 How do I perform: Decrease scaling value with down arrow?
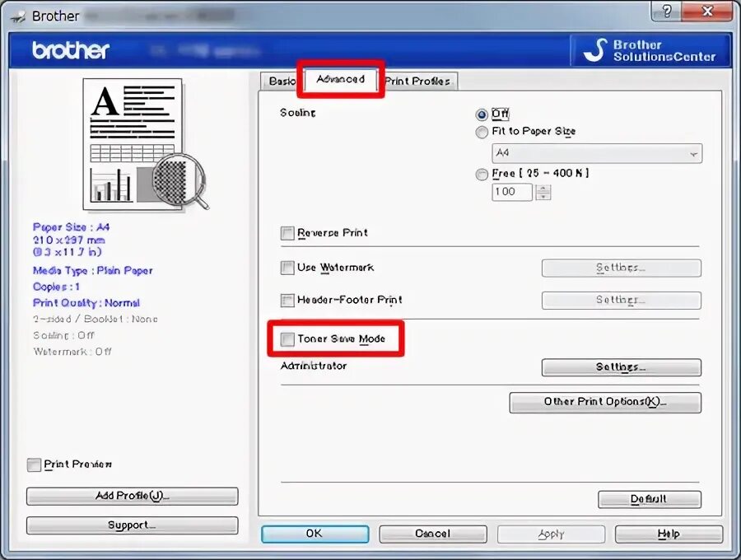point(543,196)
